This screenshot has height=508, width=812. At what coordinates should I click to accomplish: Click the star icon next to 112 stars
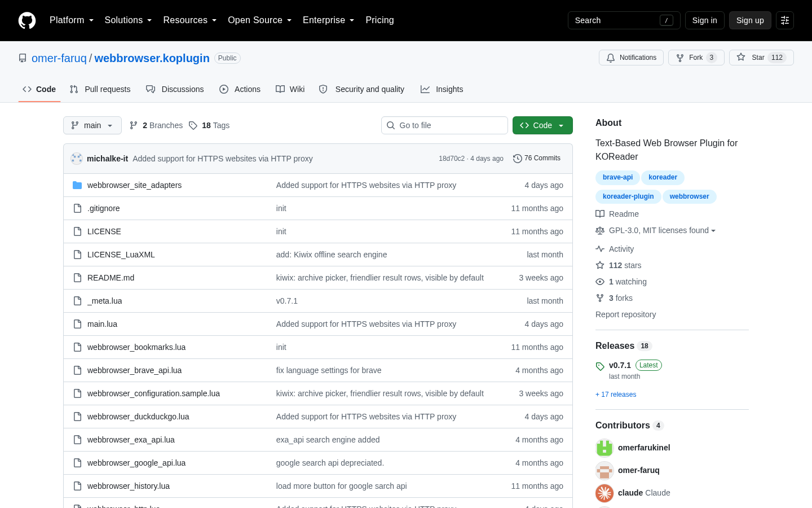(600, 265)
